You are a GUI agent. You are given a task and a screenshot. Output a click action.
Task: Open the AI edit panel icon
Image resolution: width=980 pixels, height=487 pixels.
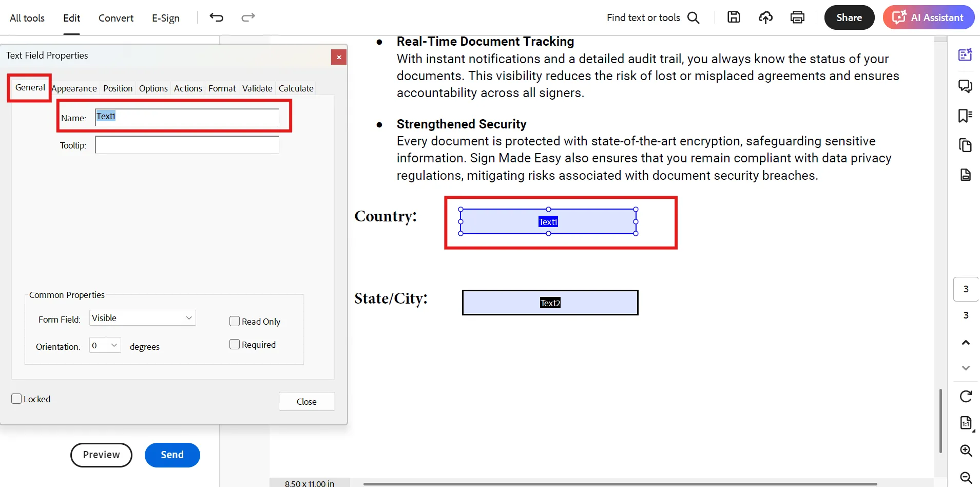click(x=965, y=54)
